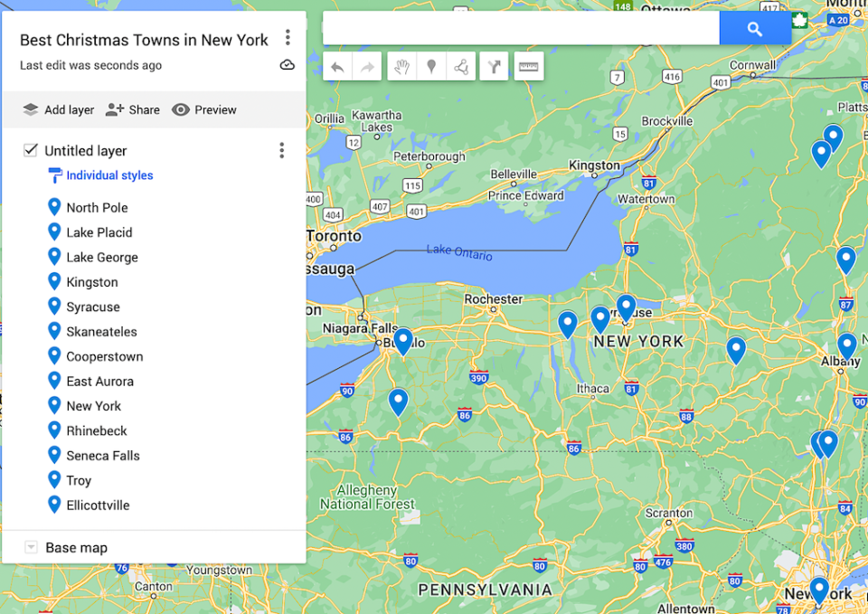Select the Draw a line tool
This screenshot has width=868, height=614.
tap(461, 66)
